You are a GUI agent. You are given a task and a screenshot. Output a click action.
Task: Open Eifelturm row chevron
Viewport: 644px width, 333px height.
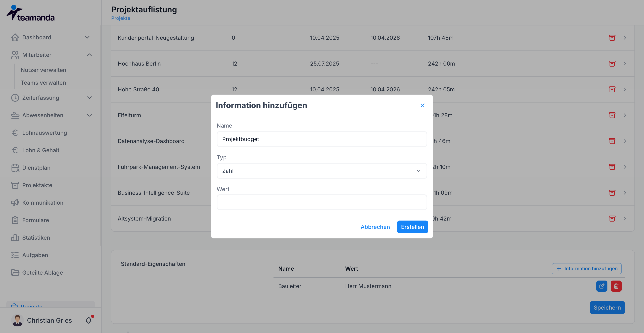[x=625, y=115]
